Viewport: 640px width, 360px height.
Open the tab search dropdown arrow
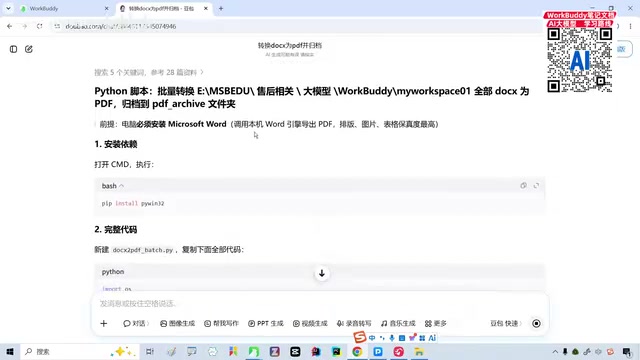point(8,9)
